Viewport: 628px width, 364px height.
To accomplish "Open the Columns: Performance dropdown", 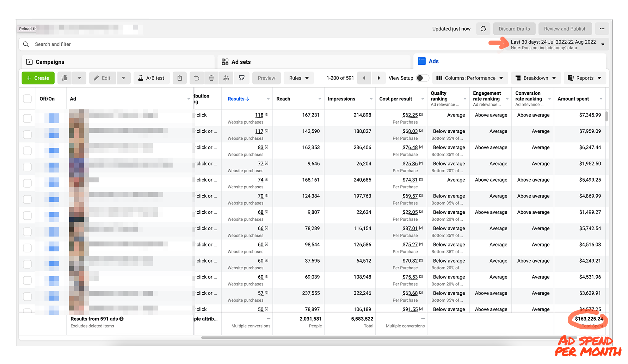I will point(469,78).
